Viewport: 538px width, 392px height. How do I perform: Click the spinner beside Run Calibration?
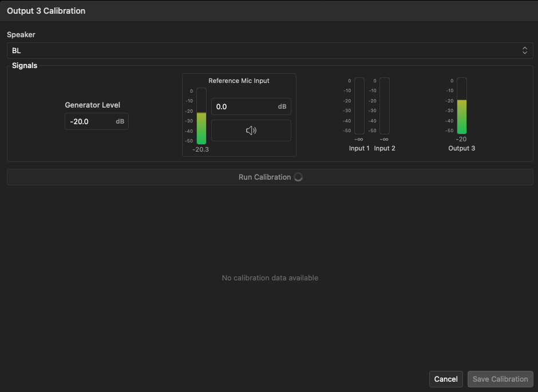[298, 177]
